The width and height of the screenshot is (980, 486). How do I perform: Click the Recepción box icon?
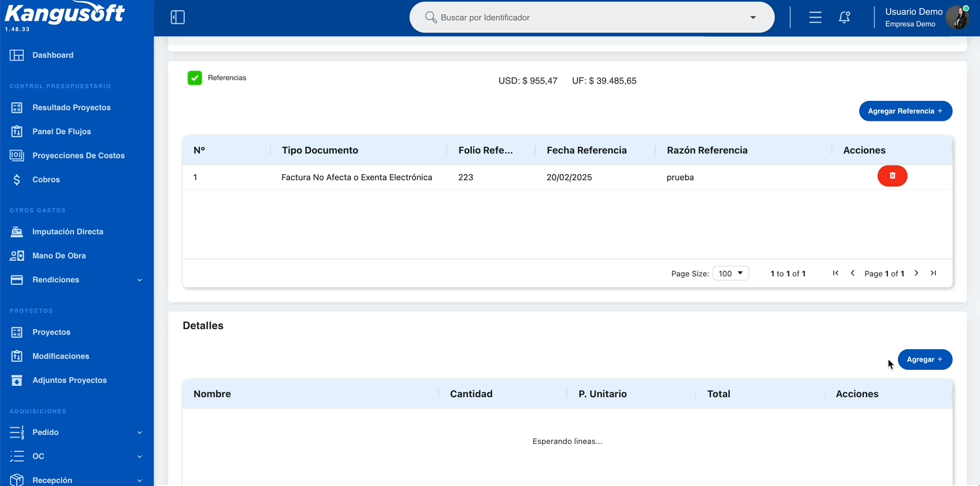[x=17, y=480]
